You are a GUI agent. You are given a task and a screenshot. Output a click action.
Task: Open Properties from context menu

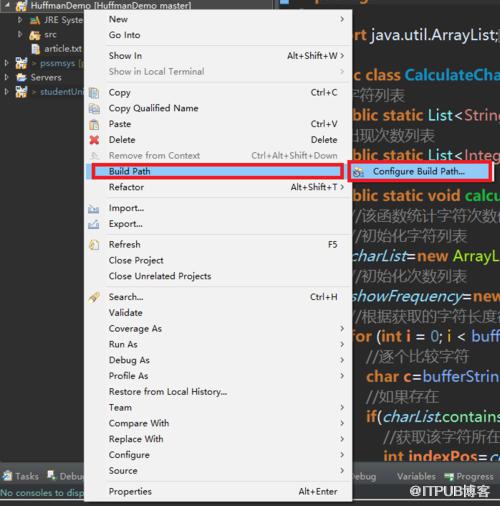(x=219, y=491)
